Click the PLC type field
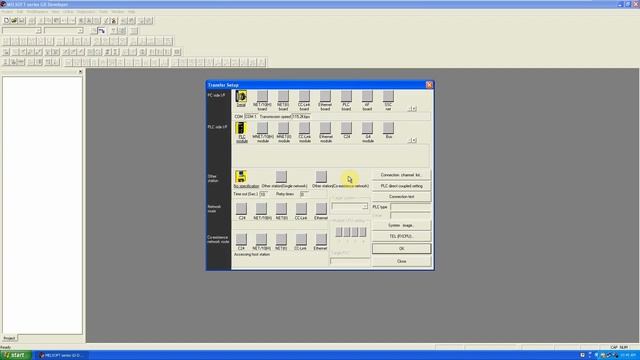Image resolution: width=640 pixels, height=360 pixels. [x=410, y=207]
